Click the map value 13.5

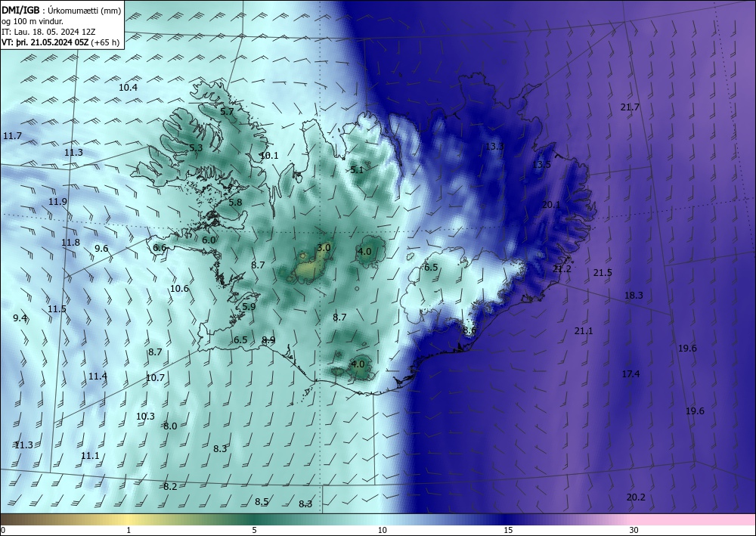pyautogui.click(x=541, y=165)
